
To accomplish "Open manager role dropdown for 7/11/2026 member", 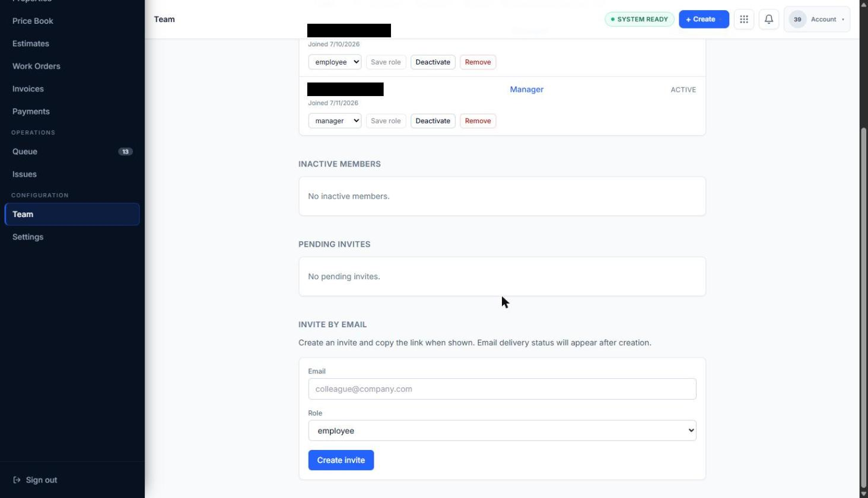I will point(335,121).
